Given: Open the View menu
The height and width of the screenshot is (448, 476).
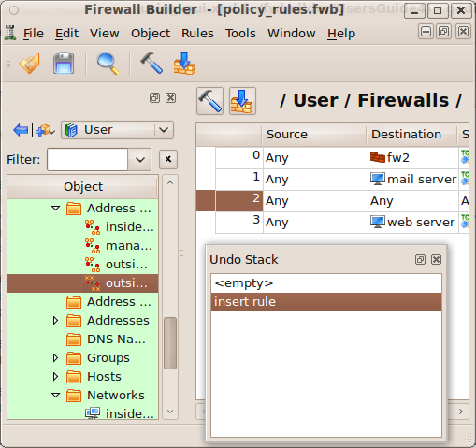Looking at the screenshot, I should [x=105, y=33].
